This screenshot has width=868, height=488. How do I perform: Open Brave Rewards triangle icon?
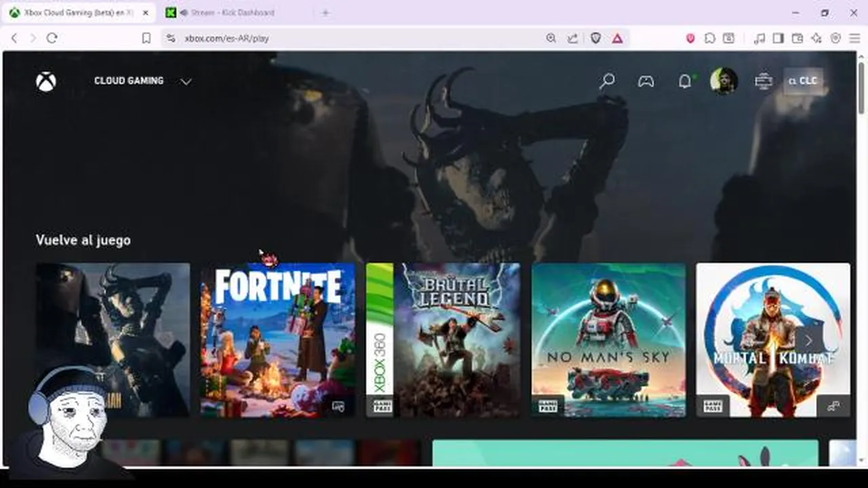tap(617, 39)
